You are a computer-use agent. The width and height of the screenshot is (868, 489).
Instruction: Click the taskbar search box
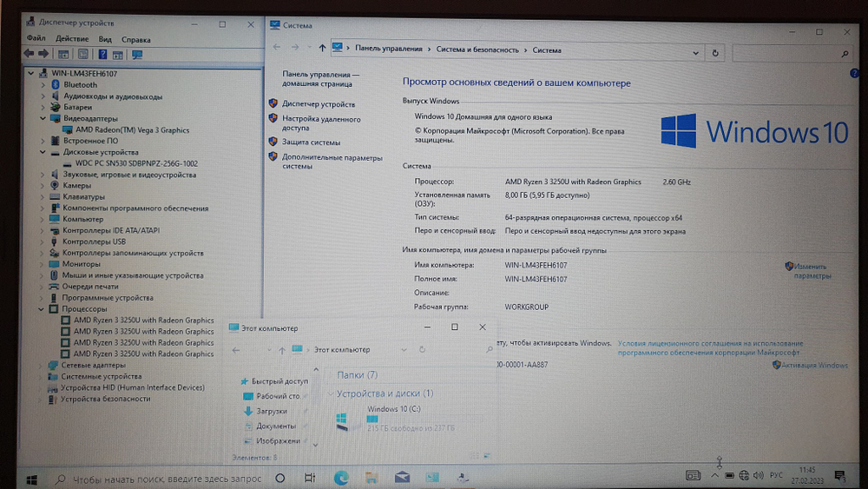coord(158,479)
